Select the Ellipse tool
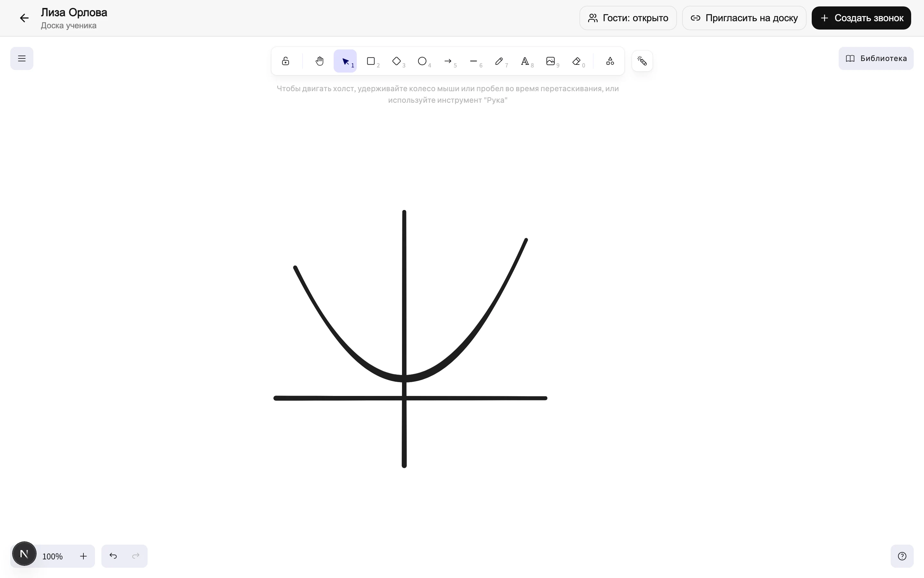This screenshot has height=578, width=924. pos(422,61)
